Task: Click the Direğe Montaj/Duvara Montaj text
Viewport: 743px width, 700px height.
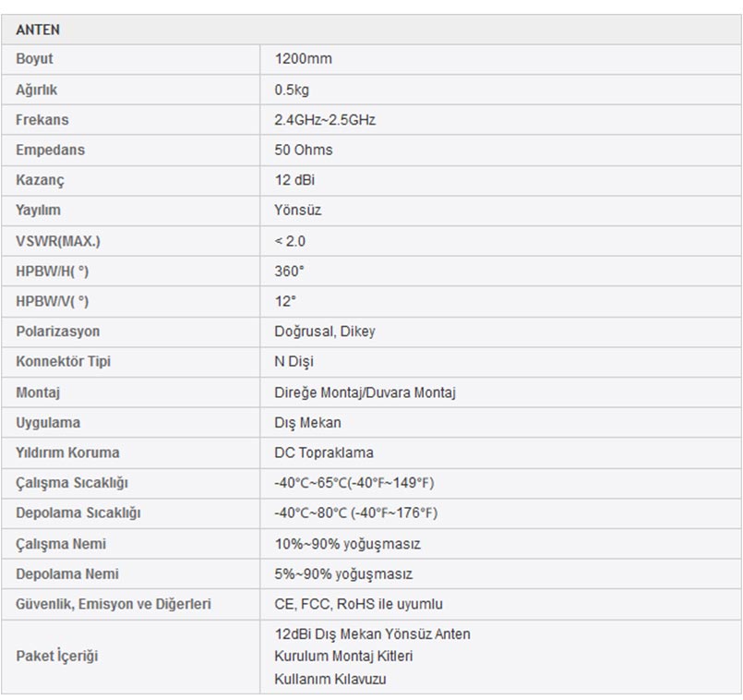Action: [x=365, y=392]
